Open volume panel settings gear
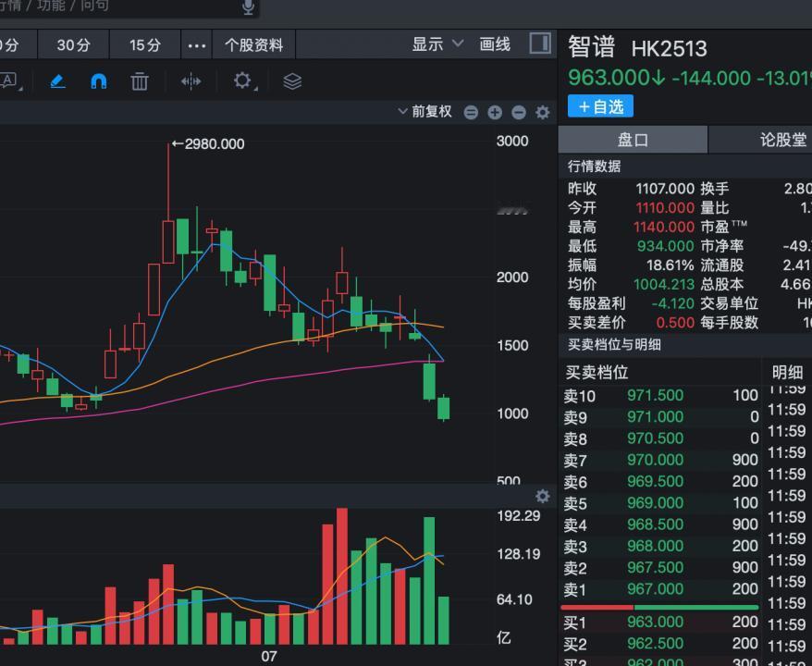Screen dimensions: 812x666 coord(542,496)
